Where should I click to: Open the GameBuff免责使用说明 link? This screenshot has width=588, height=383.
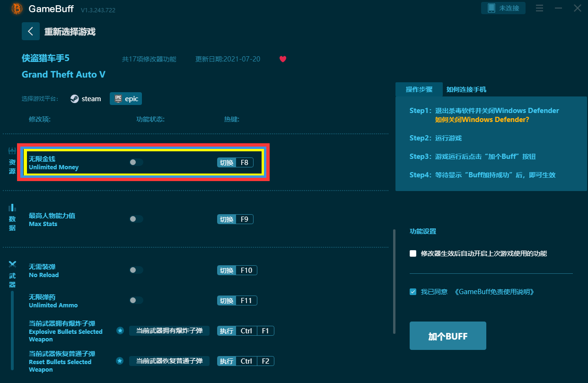click(494, 292)
